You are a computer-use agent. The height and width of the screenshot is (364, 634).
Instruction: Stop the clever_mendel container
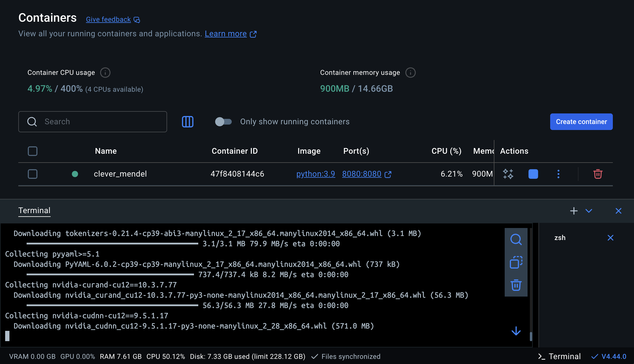(533, 174)
